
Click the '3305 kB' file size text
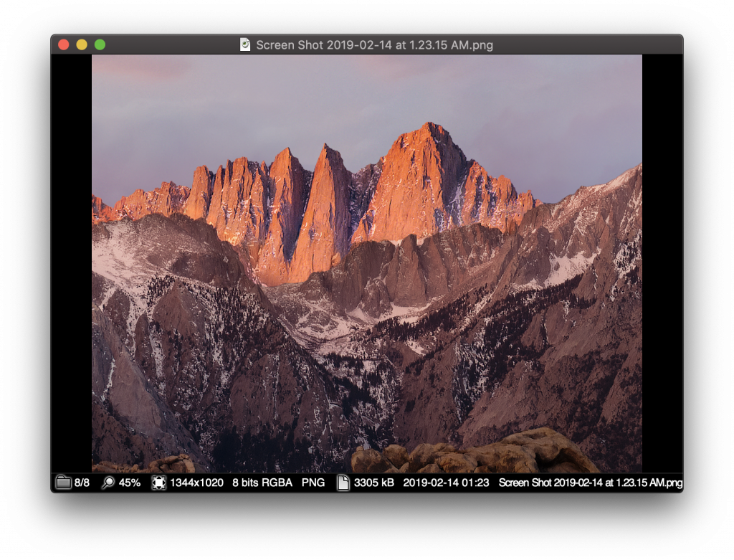[x=374, y=483]
